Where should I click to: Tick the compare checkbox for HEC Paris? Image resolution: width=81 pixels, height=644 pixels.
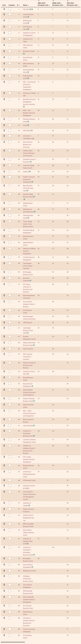tap(9, 9)
